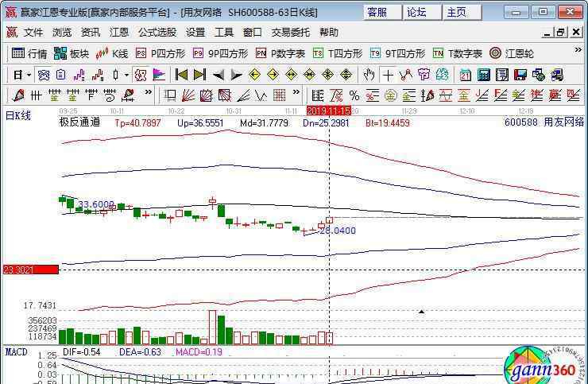The height and width of the screenshot is (384, 588).
Task: Click the circled 金 icon
Action: coord(391,95)
